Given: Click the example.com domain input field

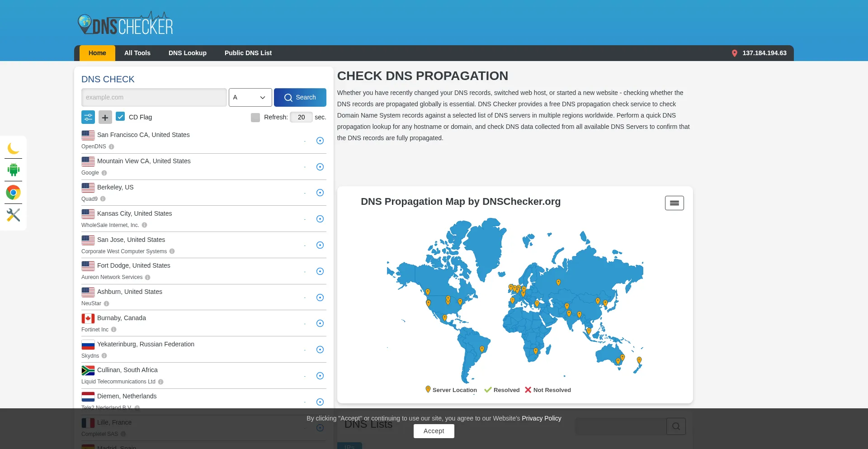Looking at the screenshot, I should tap(154, 98).
